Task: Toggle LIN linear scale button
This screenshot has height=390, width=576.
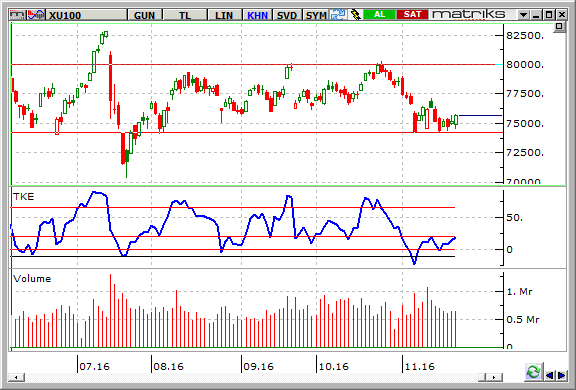Action: (x=224, y=15)
